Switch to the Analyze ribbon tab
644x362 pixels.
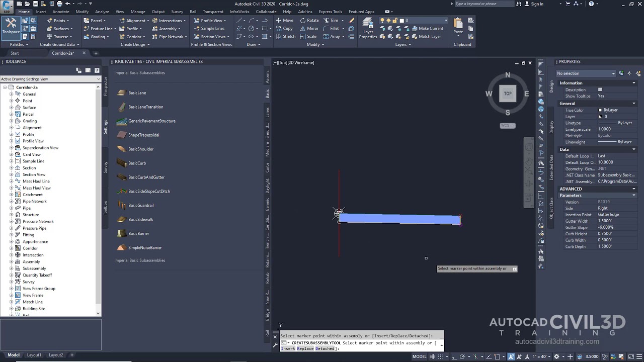(x=102, y=12)
